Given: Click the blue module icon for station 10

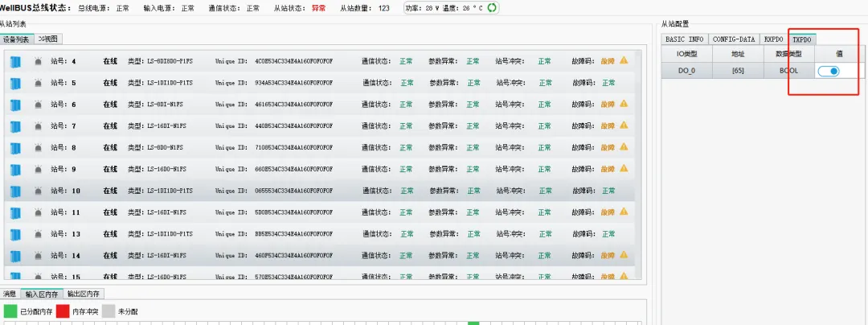Looking at the screenshot, I should click(x=14, y=191).
